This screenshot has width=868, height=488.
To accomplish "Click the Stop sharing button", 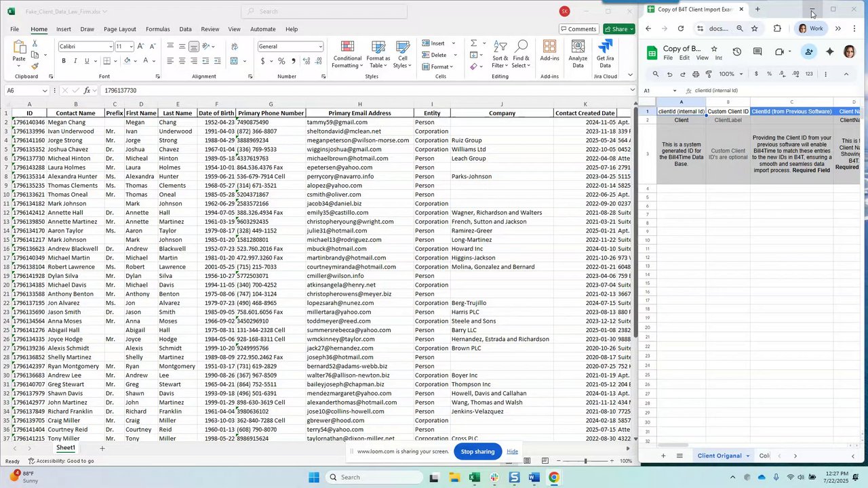I will click(x=477, y=451).
